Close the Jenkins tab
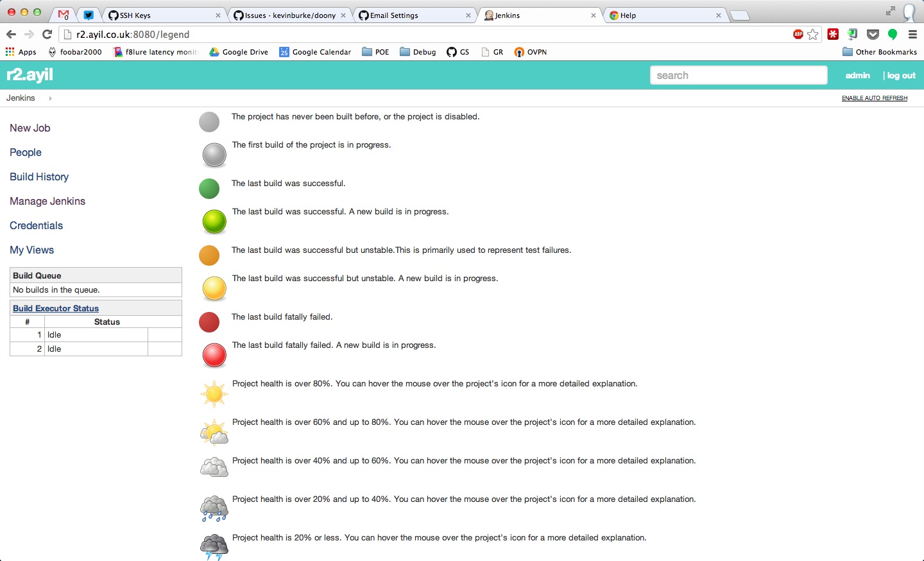This screenshot has width=924, height=561. coord(594,15)
